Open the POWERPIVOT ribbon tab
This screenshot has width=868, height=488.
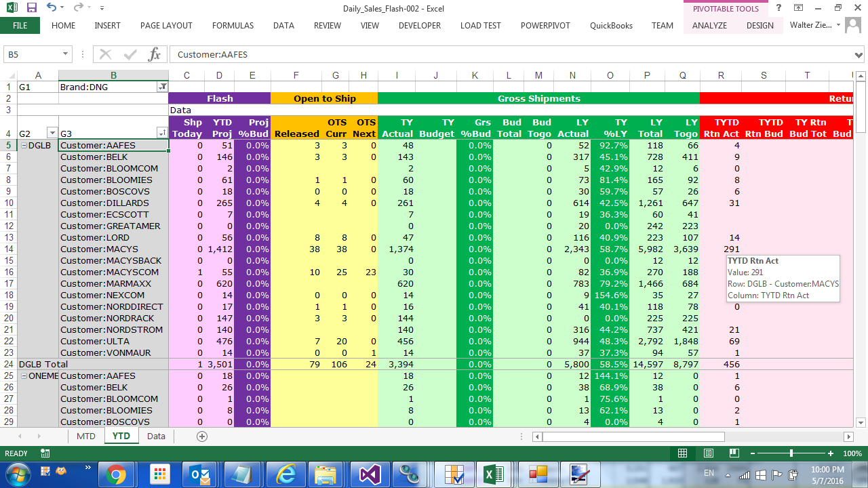(x=545, y=26)
